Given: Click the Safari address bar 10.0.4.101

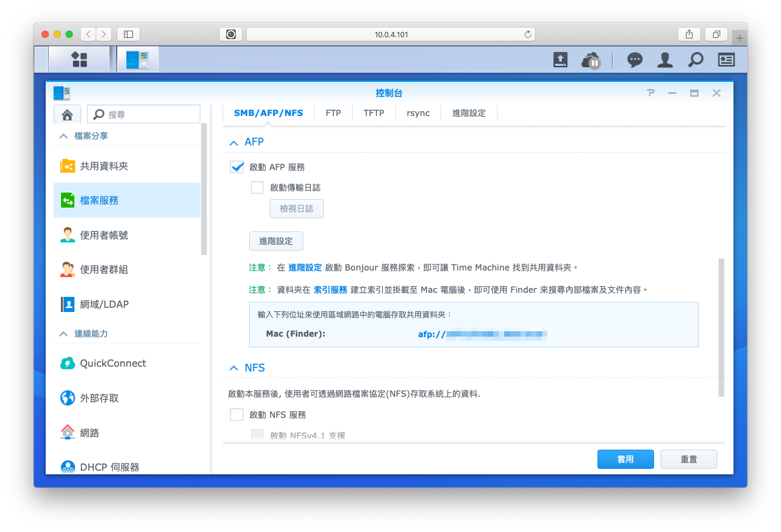Looking at the screenshot, I should pyautogui.click(x=391, y=34).
